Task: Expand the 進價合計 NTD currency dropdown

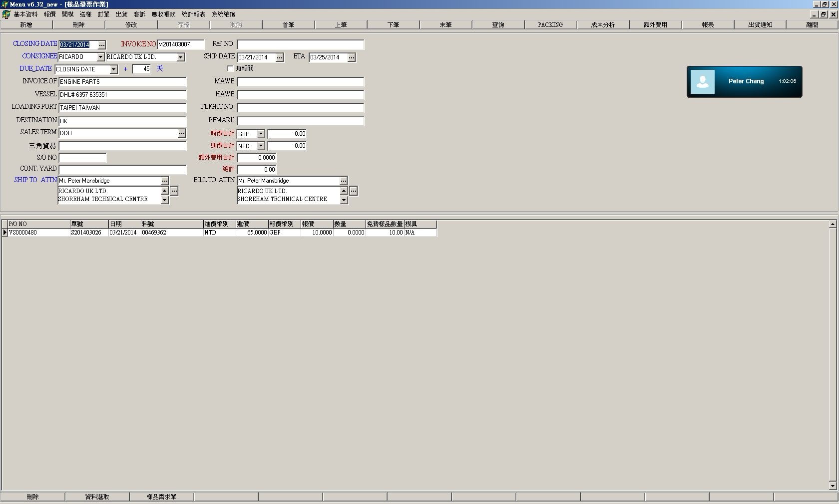Action: coord(261,146)
